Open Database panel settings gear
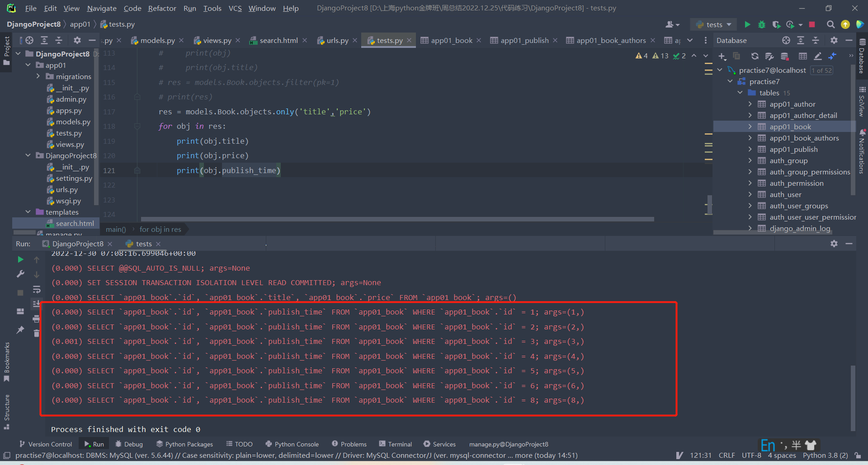The image size is (868, 465). click(x=834, y=40)
